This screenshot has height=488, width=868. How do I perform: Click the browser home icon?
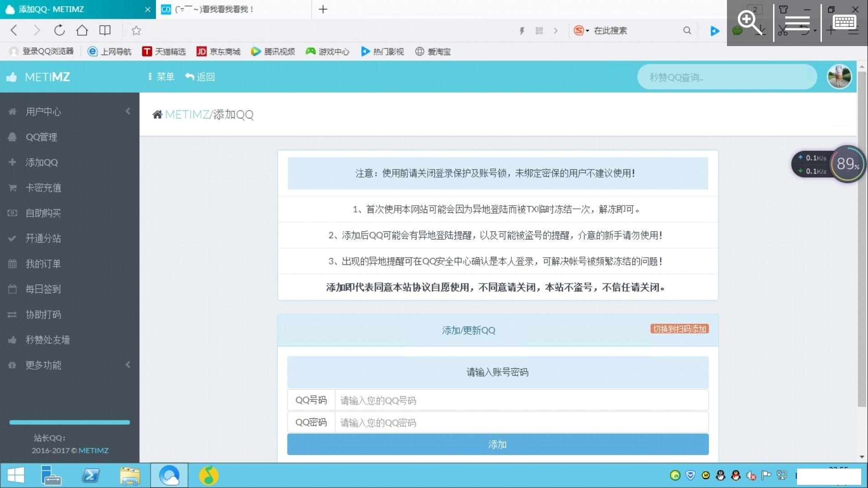point(82,30)
